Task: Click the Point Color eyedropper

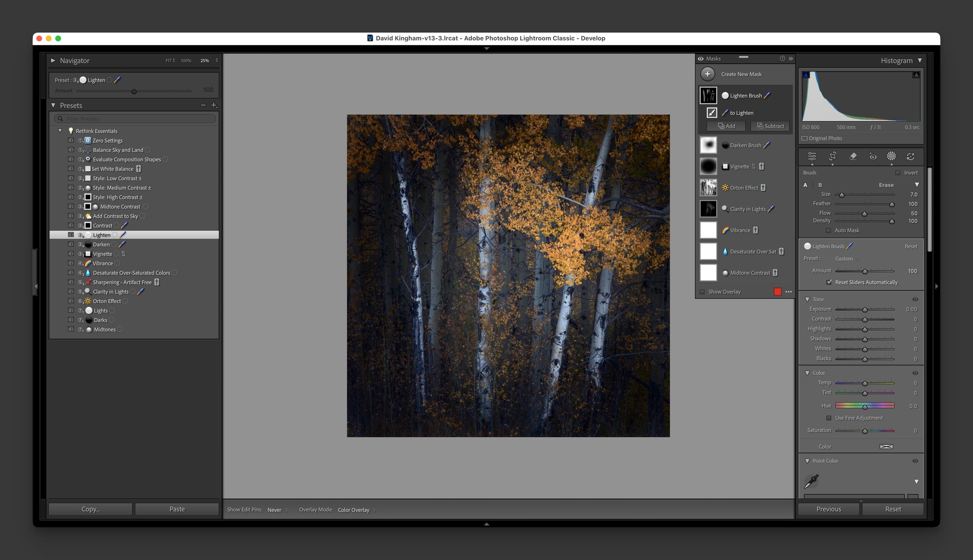Action: point(811,481)
